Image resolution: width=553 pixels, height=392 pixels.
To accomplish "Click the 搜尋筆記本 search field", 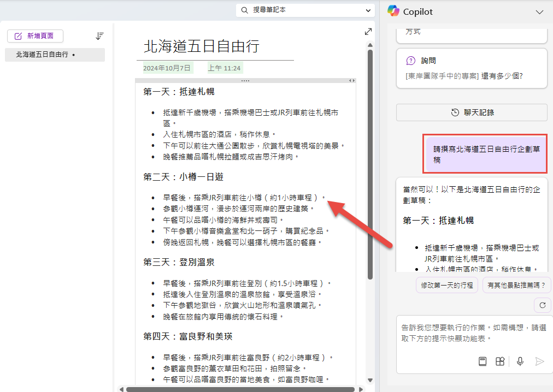I will pyautogui.click(x=305, y=10).
